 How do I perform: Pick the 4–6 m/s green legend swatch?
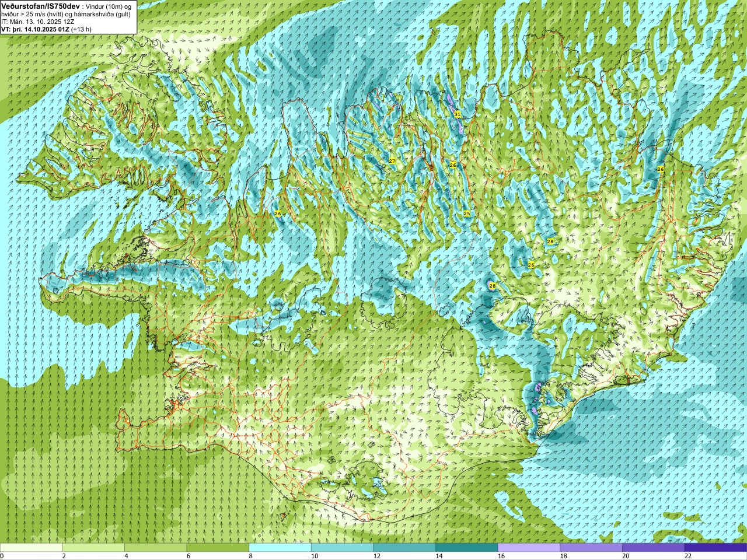coord(156,548)
